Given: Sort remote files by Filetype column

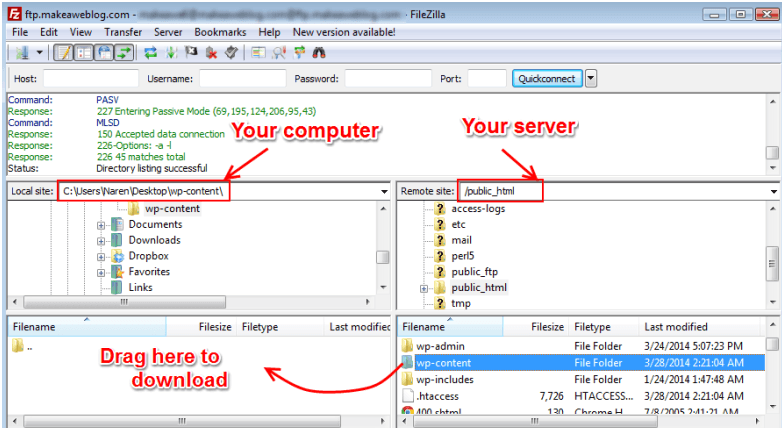Looking at the screenshot, I should point(604,327).
